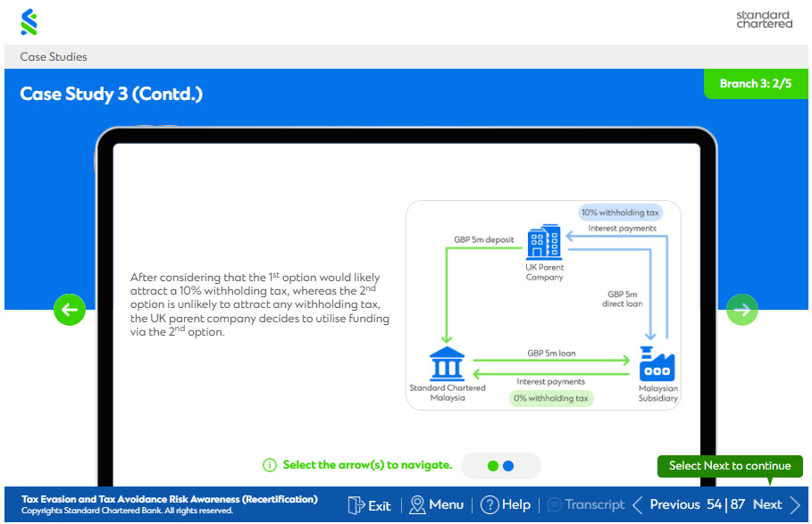Click the Standard Chartered Malaysia bank icon
812x524 pixels.
click(x=447, y=363)
